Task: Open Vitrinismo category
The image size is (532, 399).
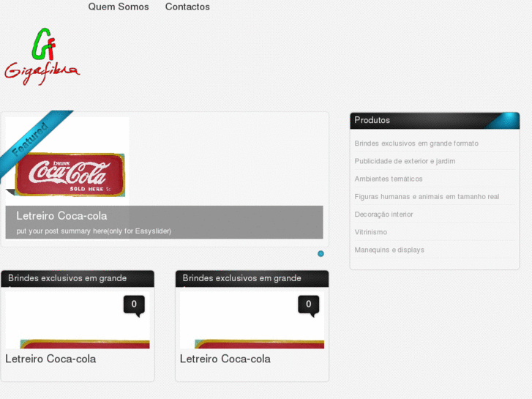Action: (371, 232)
